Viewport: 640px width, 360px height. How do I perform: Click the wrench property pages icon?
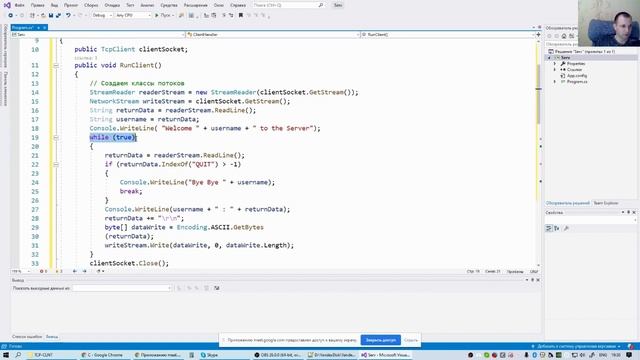click(x=566, y=229)
